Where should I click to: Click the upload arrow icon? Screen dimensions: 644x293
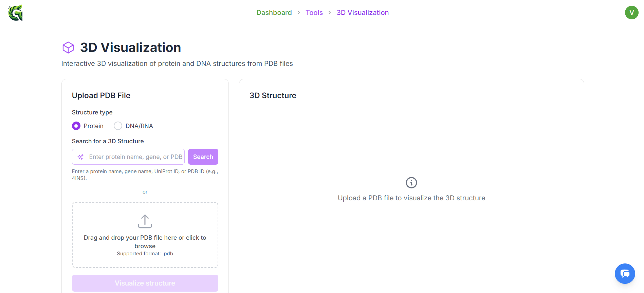point(145,221)
